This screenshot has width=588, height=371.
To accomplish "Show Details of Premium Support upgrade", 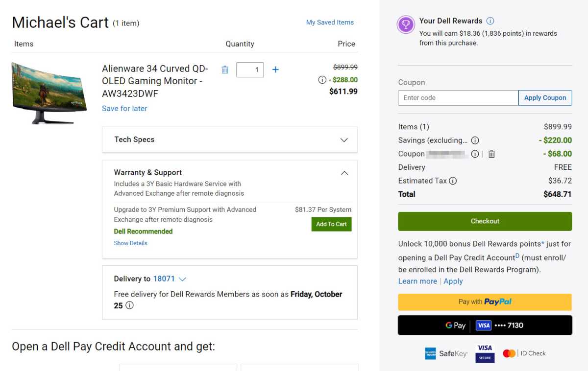I will point(130,243).
